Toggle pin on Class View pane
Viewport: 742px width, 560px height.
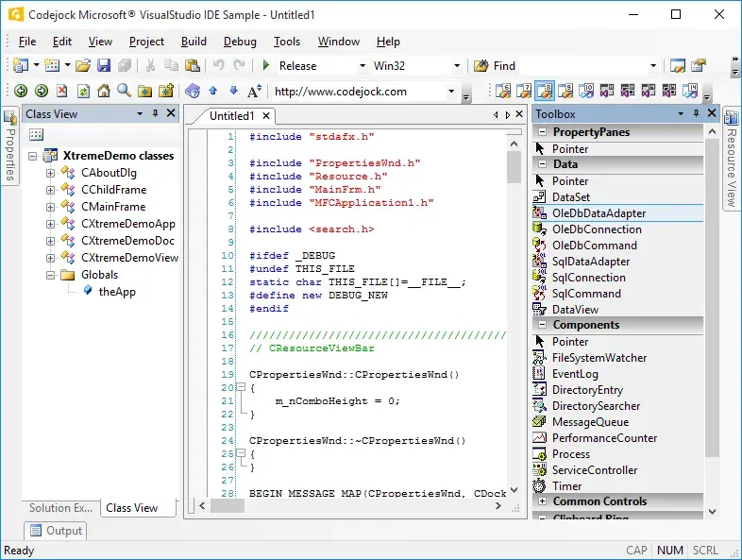(x=155, y=113)
